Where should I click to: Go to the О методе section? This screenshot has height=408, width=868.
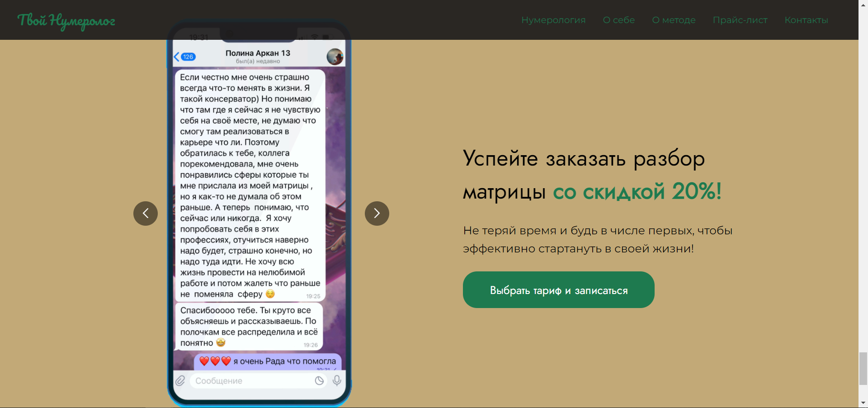[674, 20]
